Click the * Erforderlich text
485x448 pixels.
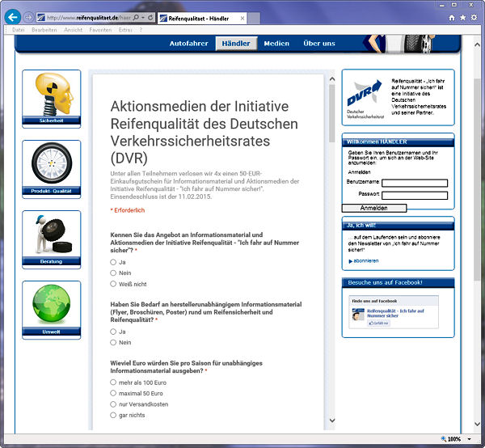pyautogui.click(x=128, y=210)
